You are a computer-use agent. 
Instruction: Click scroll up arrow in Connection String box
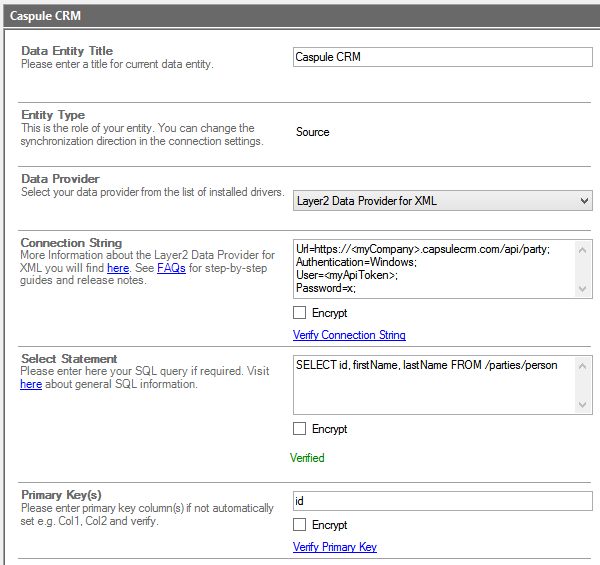pyautogui.click(x=584, y=250)
